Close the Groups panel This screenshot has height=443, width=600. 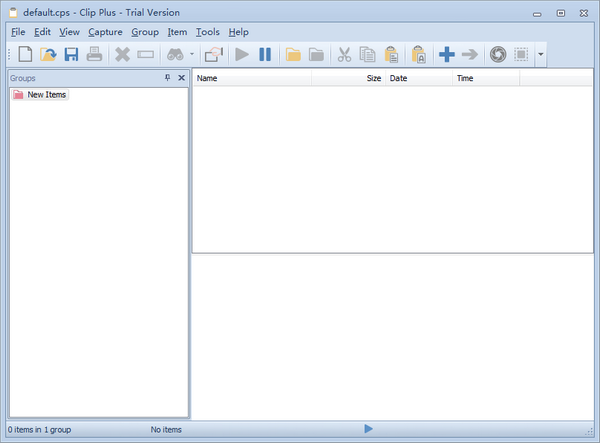(x=181, y=78)
